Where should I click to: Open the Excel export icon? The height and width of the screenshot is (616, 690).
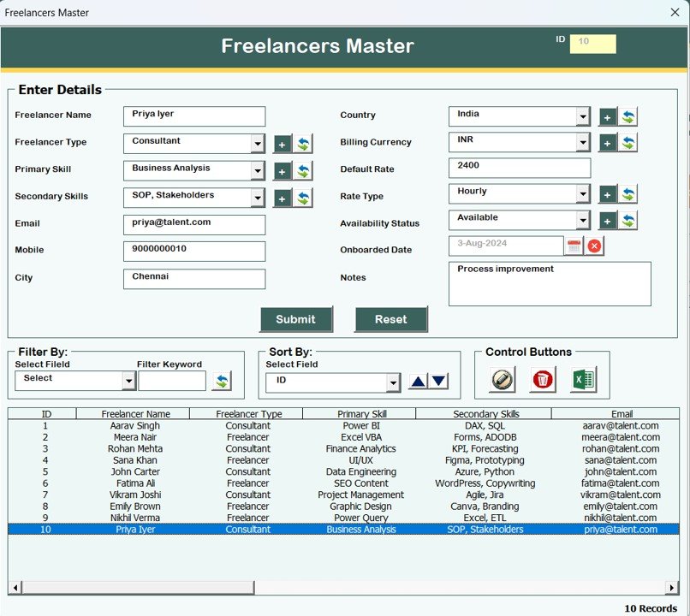585,379
